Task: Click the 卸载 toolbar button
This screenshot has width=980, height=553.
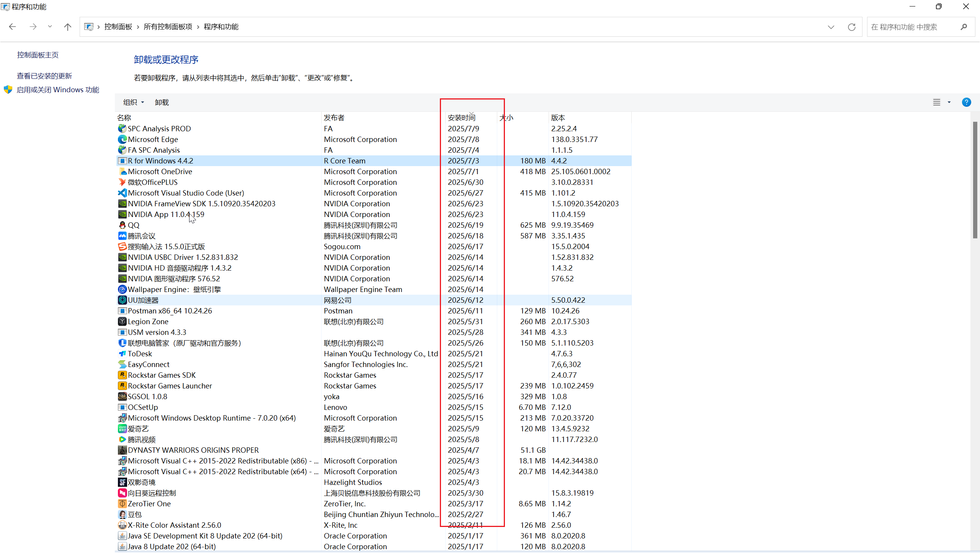Action: pos(162,102)
